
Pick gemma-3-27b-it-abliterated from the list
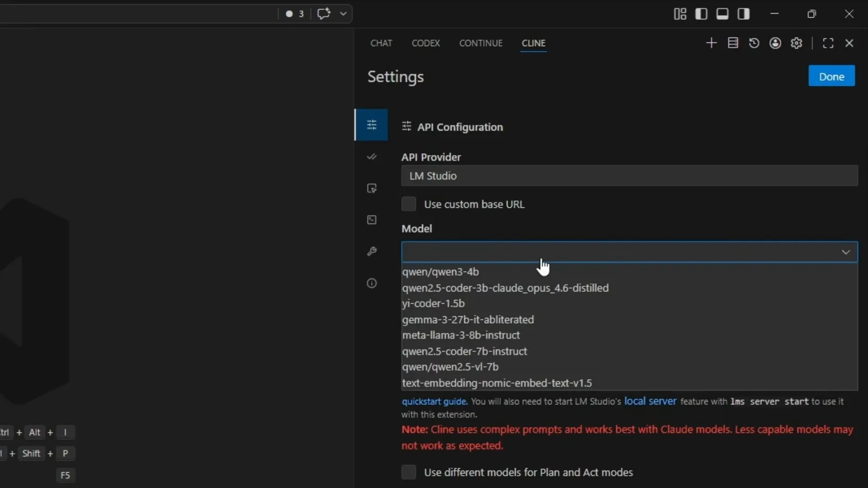click(x=629, y=319)
